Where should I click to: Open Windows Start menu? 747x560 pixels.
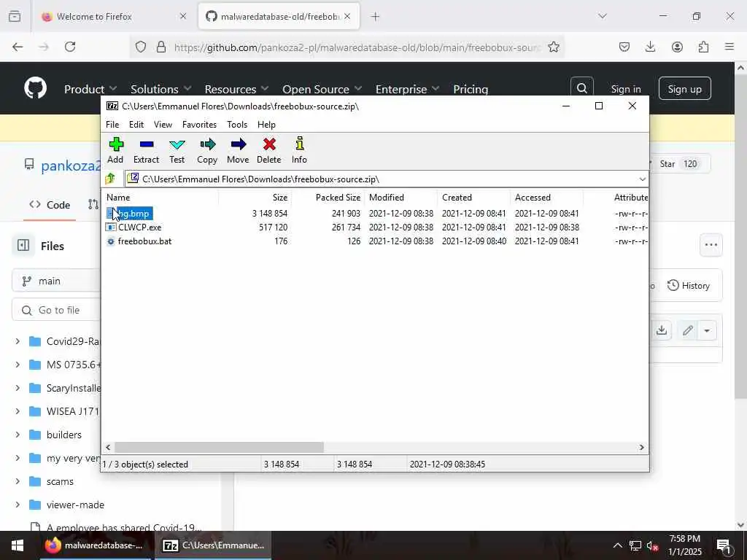18,545
